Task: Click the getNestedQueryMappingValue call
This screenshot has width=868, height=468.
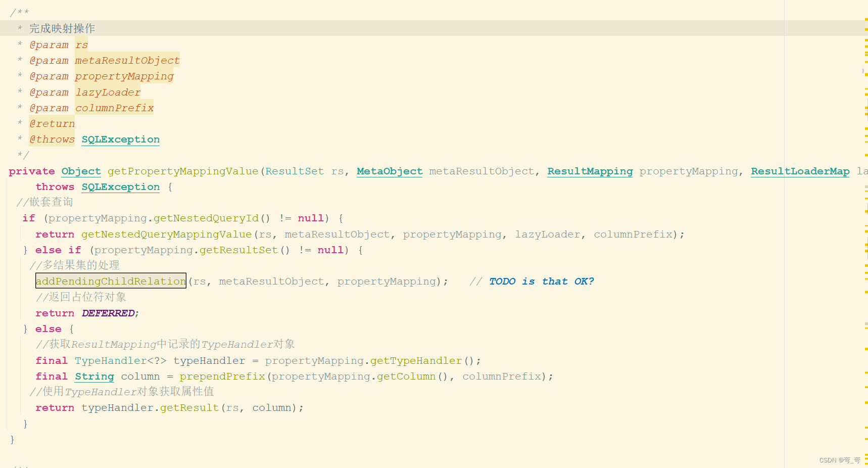Action: coord(166,235)
